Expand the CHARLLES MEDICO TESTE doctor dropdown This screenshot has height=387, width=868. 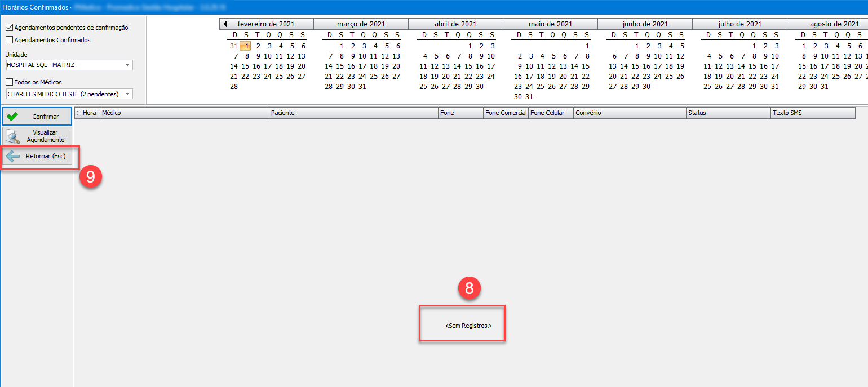128,94
